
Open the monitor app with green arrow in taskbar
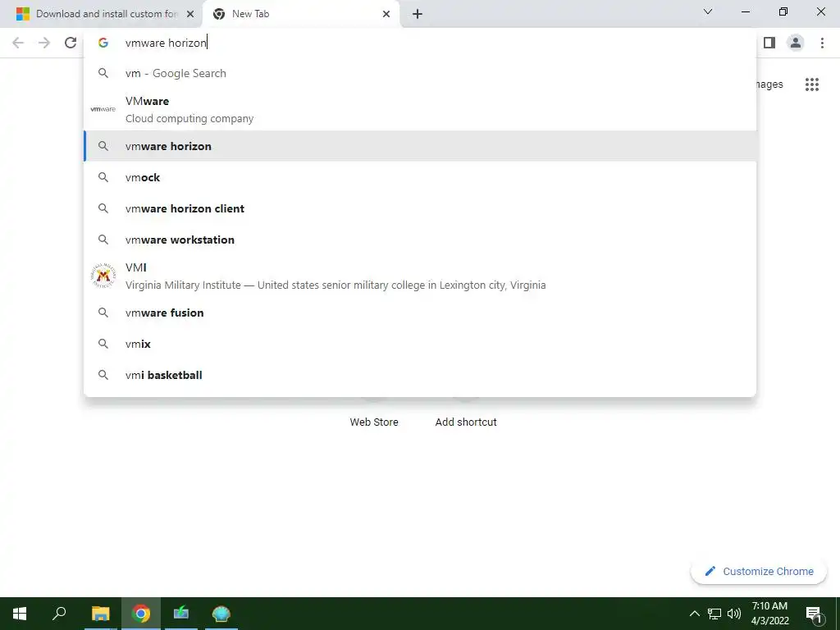(181, 614)
